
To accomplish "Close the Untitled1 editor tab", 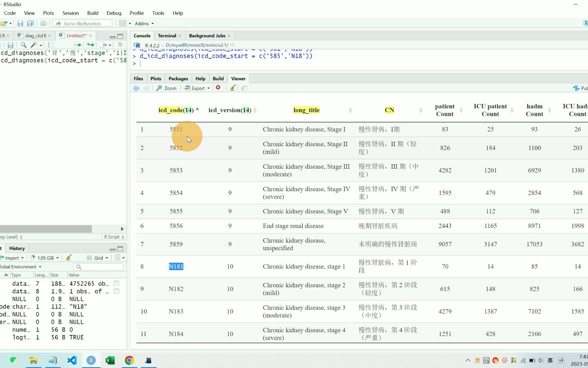I will coord(91,36).
